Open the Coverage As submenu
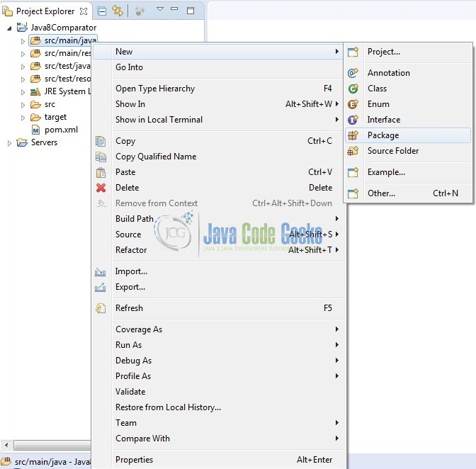 point(218,329)
